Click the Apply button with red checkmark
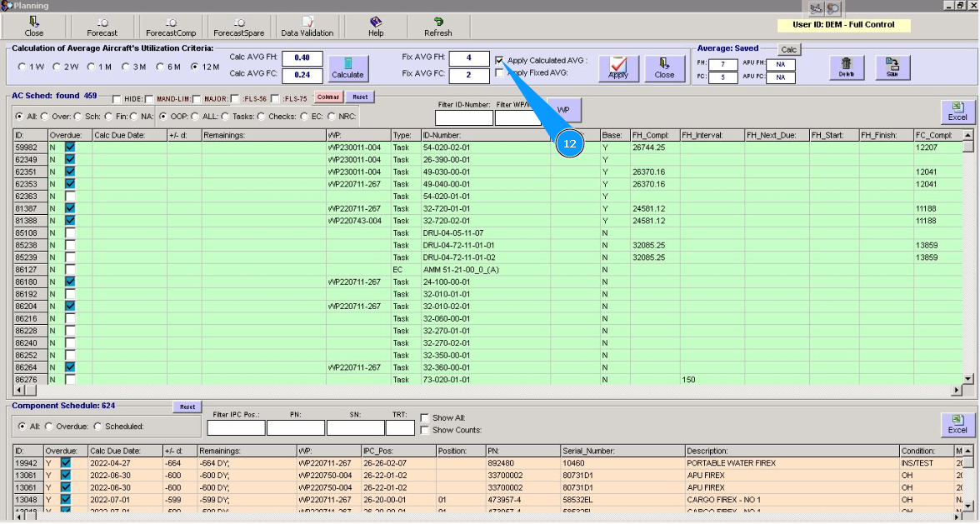The width and height of the screenshot is (980, 524). click(x=618, y=68)
